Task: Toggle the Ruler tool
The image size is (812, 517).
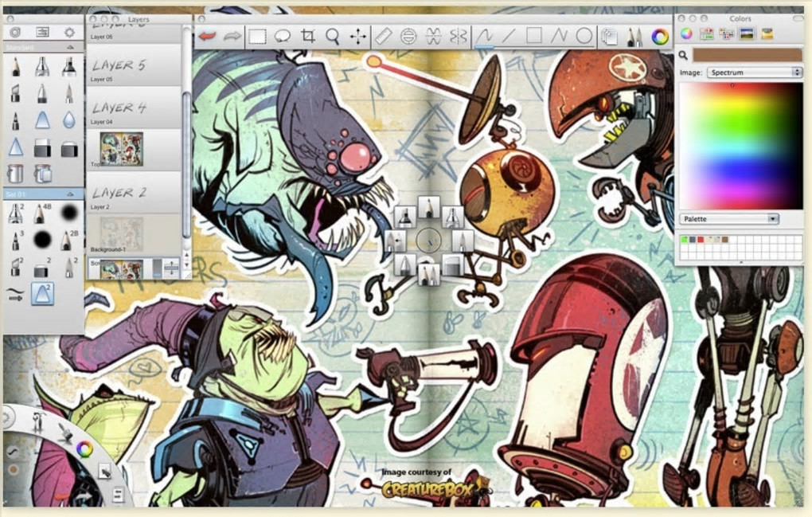Action: 383,37
